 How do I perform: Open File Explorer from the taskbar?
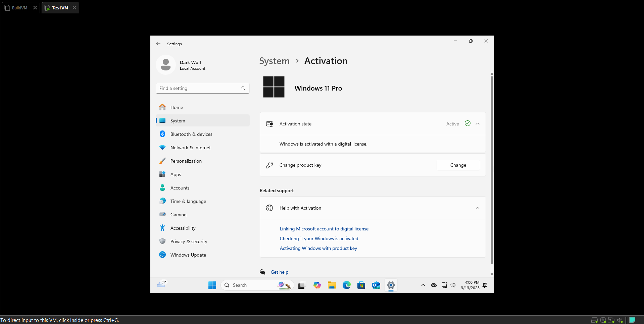pyautogui.click(x=332, y=285)
